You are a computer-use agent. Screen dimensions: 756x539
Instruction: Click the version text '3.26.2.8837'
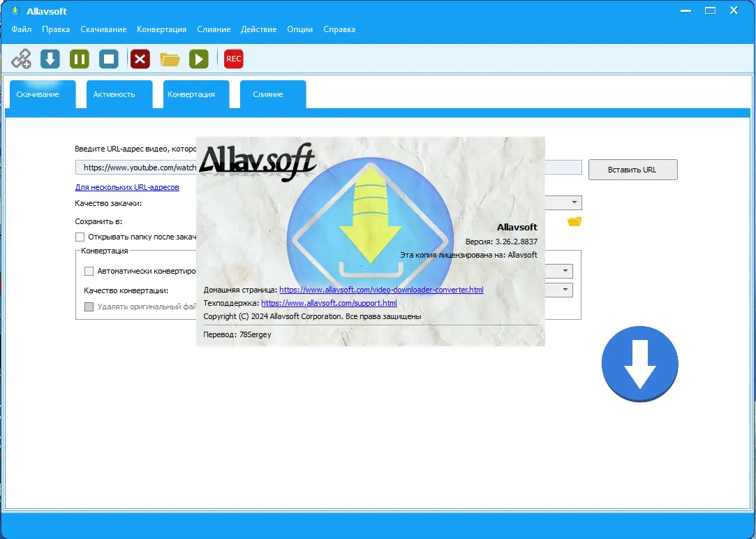pyautogui.click(x=517, y=242)
